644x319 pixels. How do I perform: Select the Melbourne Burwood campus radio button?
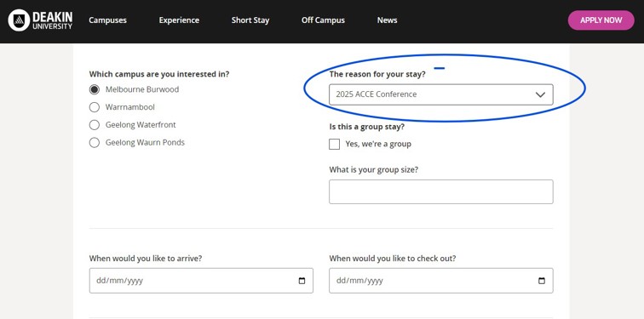pyautogui.click(x=95, y=89)
